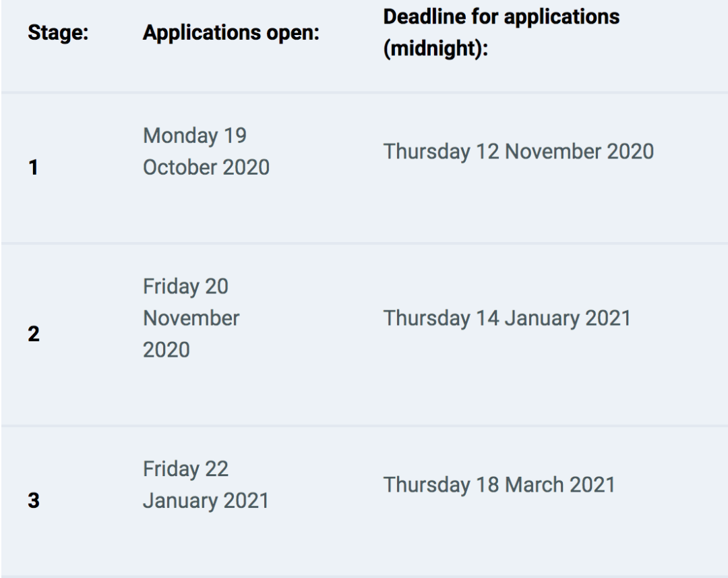Click 'Friday 20 November 2020' open date
The height and width of the screenshot is (578, 728).
coord(191,318)
